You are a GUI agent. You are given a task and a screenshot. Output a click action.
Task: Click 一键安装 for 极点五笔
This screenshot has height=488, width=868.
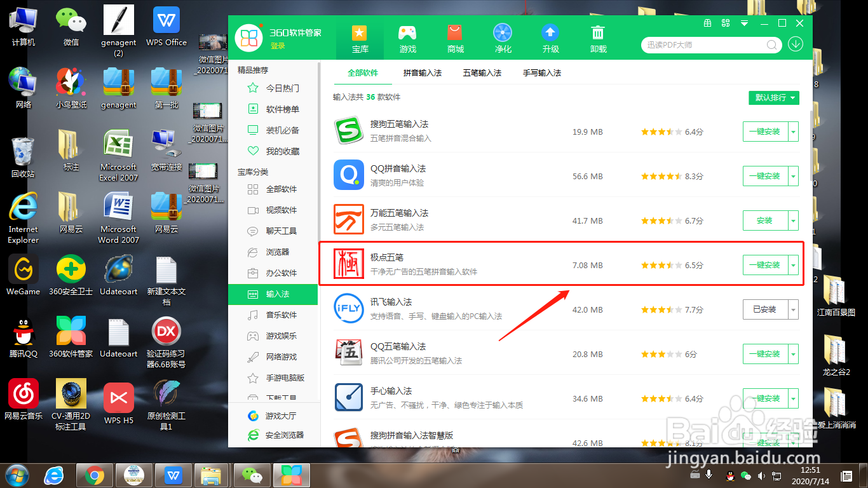(x=765, y=265)
